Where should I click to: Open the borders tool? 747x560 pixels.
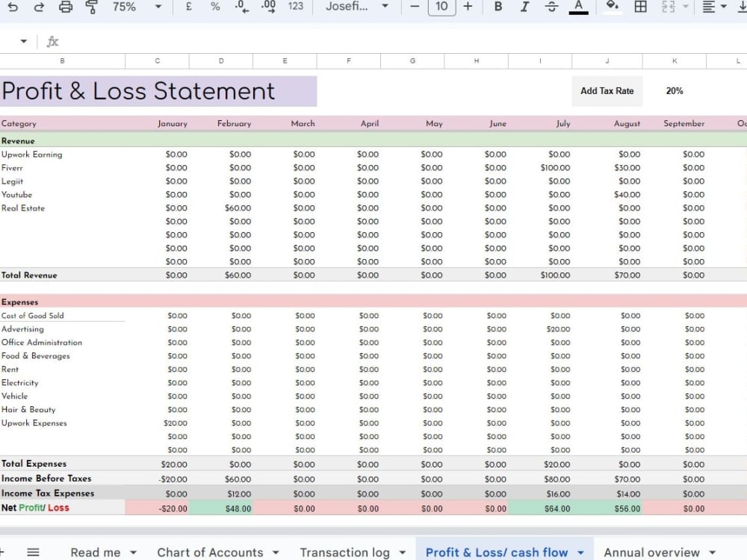[x=641, y=7]
